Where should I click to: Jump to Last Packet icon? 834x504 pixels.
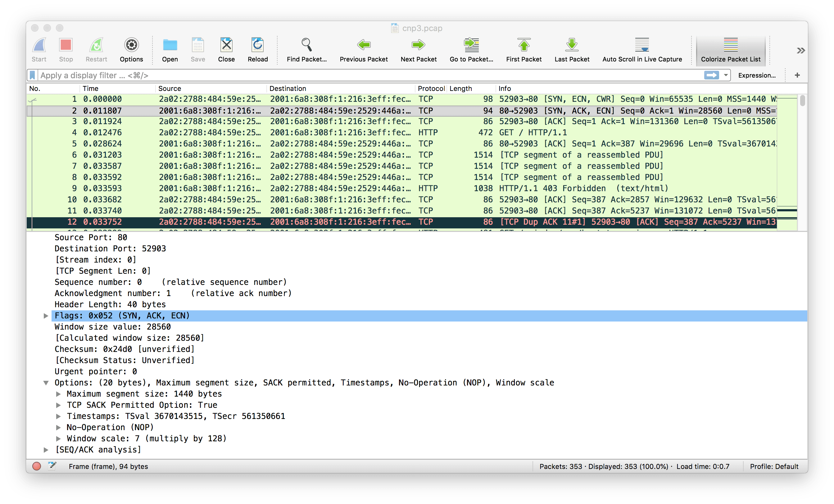click(x=572, y=45)
